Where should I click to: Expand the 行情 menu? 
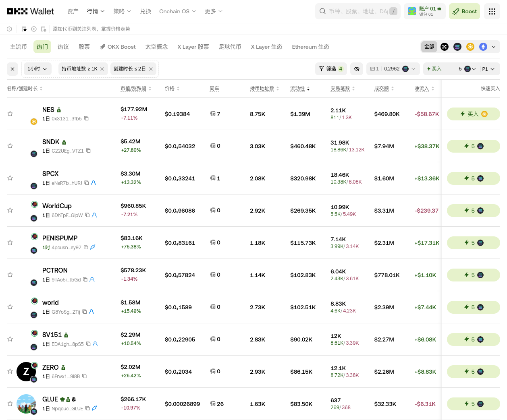pos(96,11)
